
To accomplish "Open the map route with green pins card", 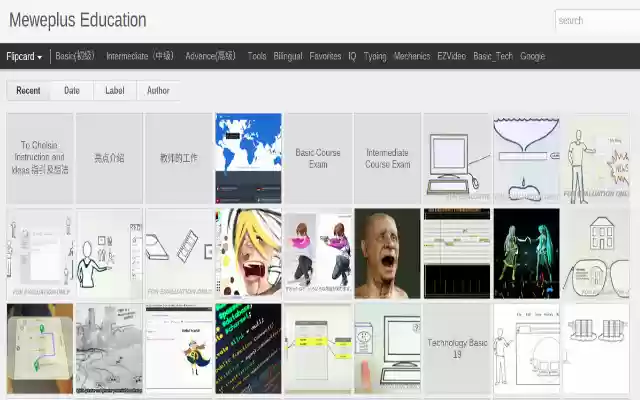I will (40, 349).
